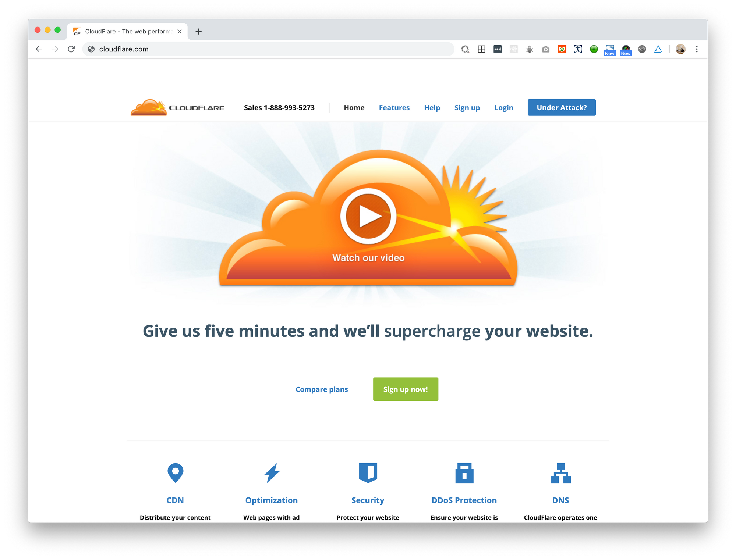Click the Sign up now! button
The height and width of the screenshot is (560, 736).
(x=405, y=389)
